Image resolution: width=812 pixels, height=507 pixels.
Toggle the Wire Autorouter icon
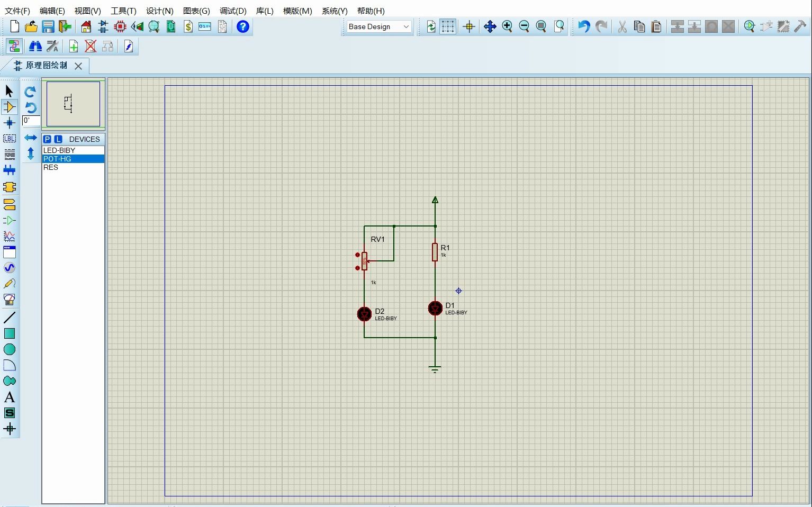14,47
